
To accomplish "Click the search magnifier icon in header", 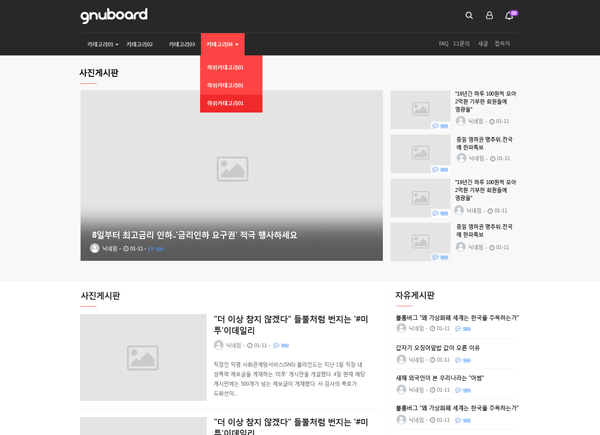I will click(469, 16).
